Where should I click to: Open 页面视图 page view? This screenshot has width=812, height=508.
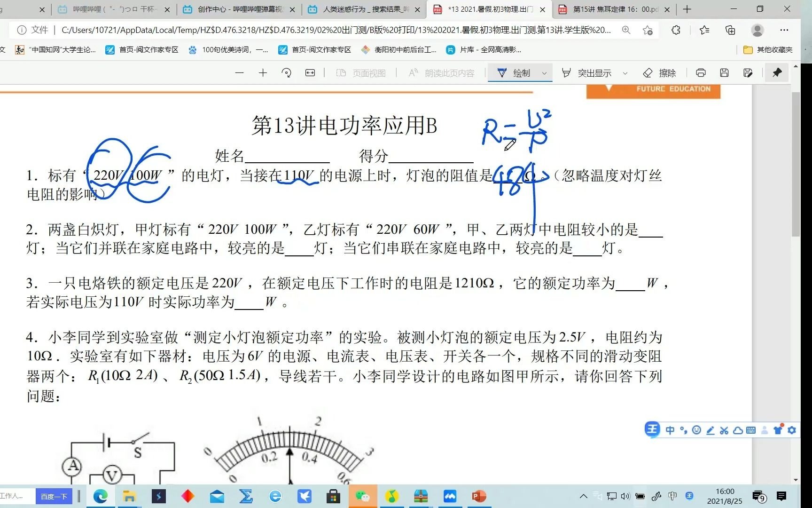(361, 73)
